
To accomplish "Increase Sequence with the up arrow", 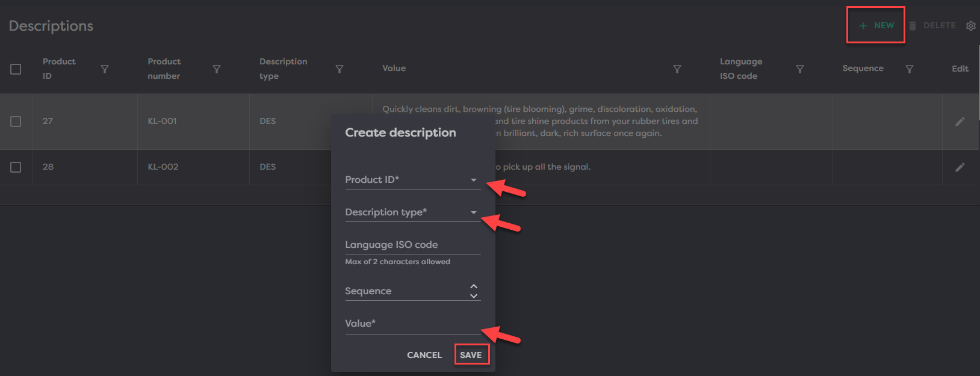I will coord(474,286).
